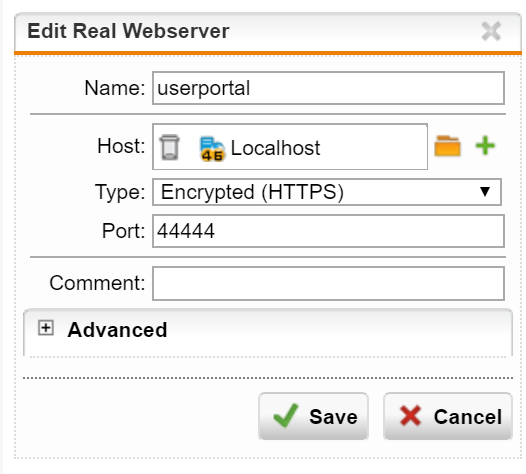
Task: Click the Localhost network object icon
Action: tap(212, 148)
